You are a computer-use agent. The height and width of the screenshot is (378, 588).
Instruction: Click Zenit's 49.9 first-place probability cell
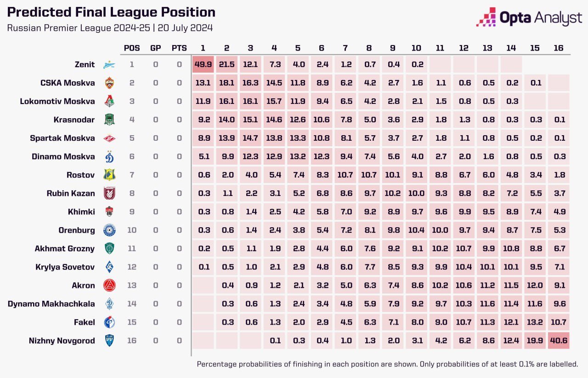[x=203, y=65]
